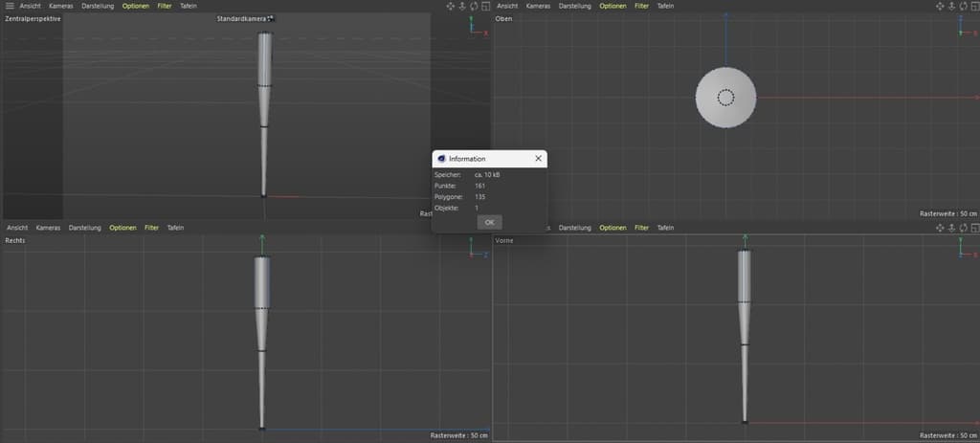Toggle maximize icon of the perspective viewport
Viewport: 980px width, 443px height.
485,6
